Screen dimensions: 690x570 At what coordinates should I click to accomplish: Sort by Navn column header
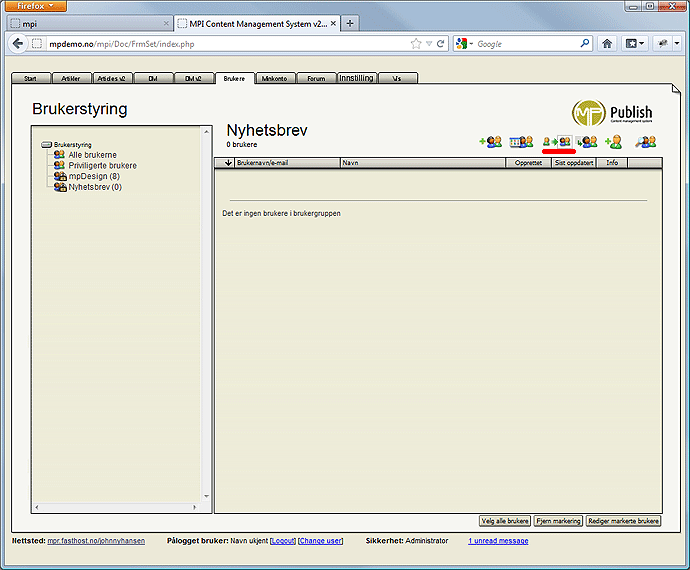[422, 163]
